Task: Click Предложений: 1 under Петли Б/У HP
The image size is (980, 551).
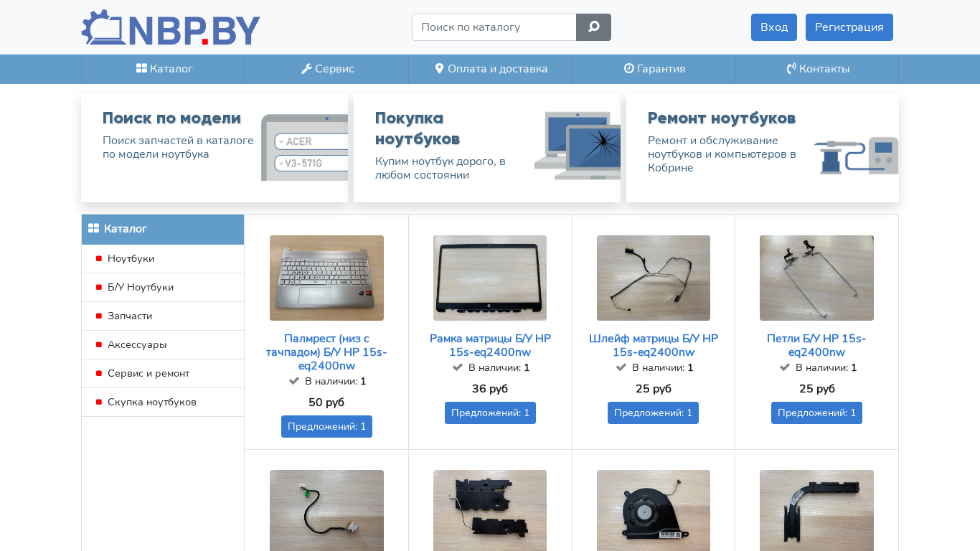Action: tap(816, 413)
